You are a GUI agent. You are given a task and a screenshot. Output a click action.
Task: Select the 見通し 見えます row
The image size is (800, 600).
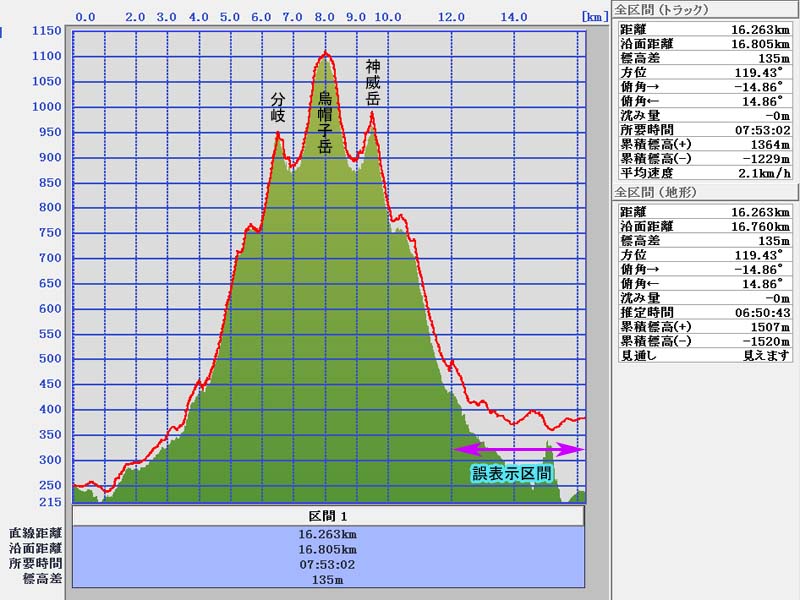(x=705, y=355)
